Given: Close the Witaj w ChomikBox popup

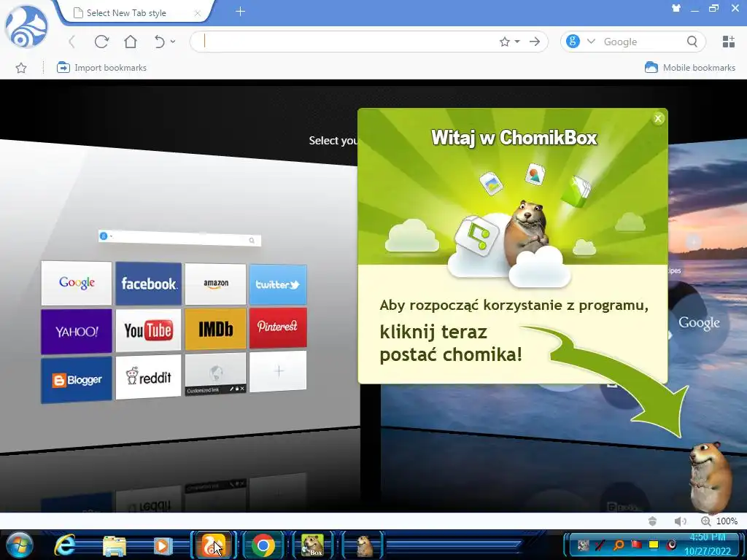Looking at the screenshot, I should point(659,119).
